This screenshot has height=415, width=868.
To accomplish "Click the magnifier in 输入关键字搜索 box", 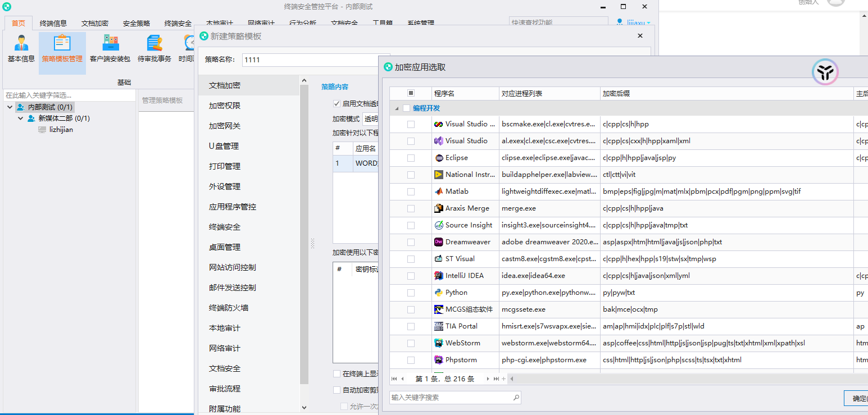I will click(516, 398).
